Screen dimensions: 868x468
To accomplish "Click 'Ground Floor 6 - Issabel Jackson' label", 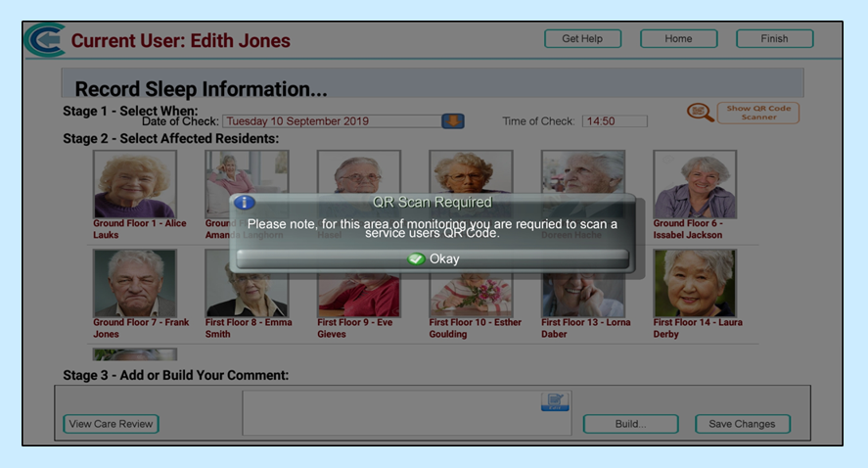I will tap(688, 229).
